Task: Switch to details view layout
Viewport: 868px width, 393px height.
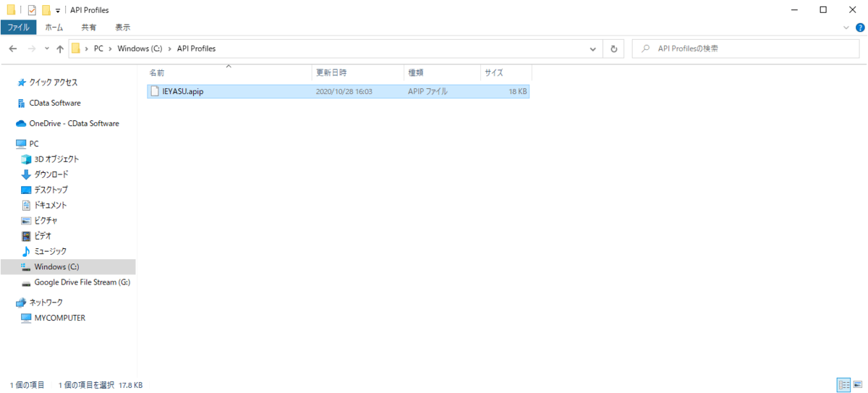Action: [843, 384]
